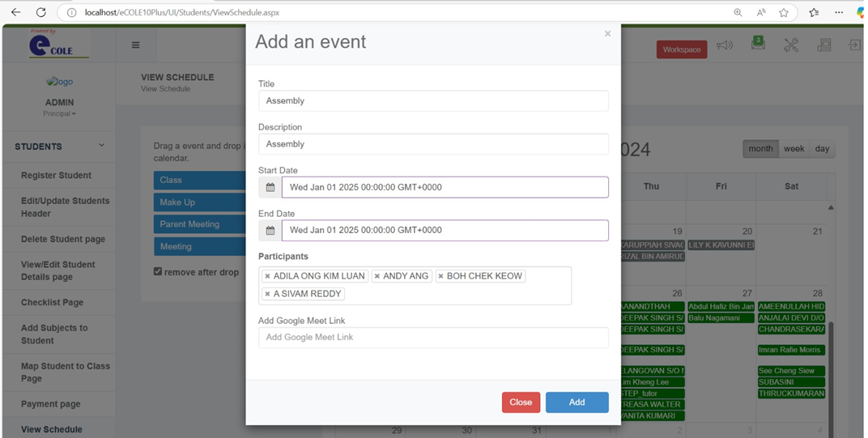Click the End Date text field
Viewport: 868px width, 438px height.
coord(445,231)
